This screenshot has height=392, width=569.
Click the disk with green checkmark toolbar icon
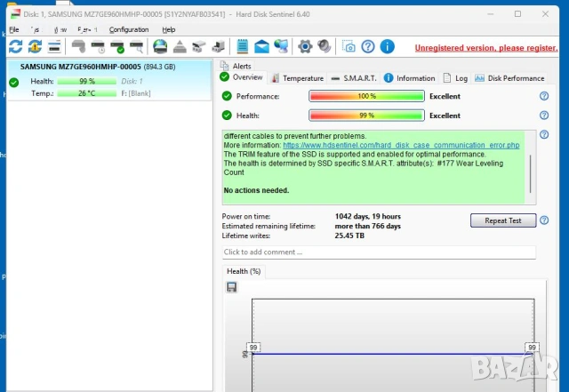coord(117,47)
